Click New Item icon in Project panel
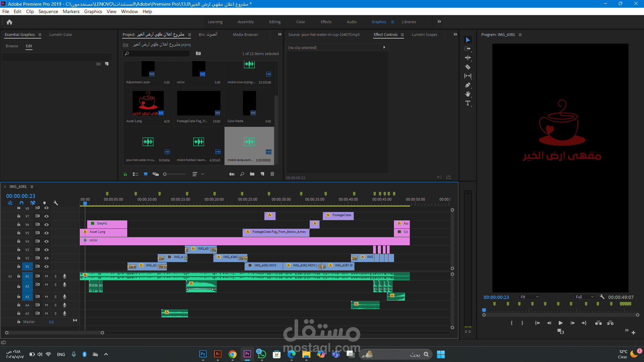Screen dimensions: 644x362 pos(262,174)
